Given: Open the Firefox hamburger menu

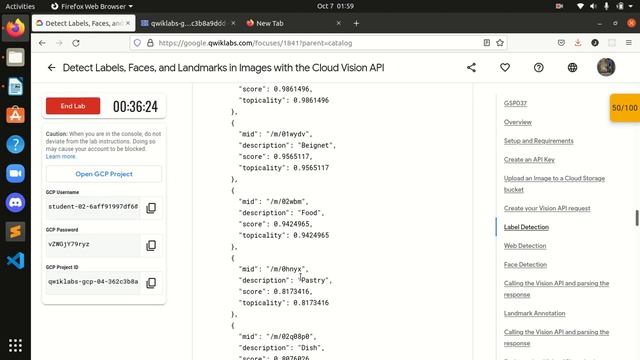Looking at the screenshot, I should pyautogui.click(x=629, y=43).
